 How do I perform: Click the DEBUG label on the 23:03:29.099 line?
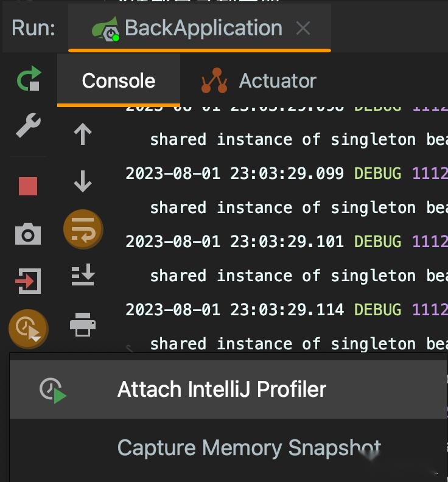pyautogui.click(x=377, y=173)
